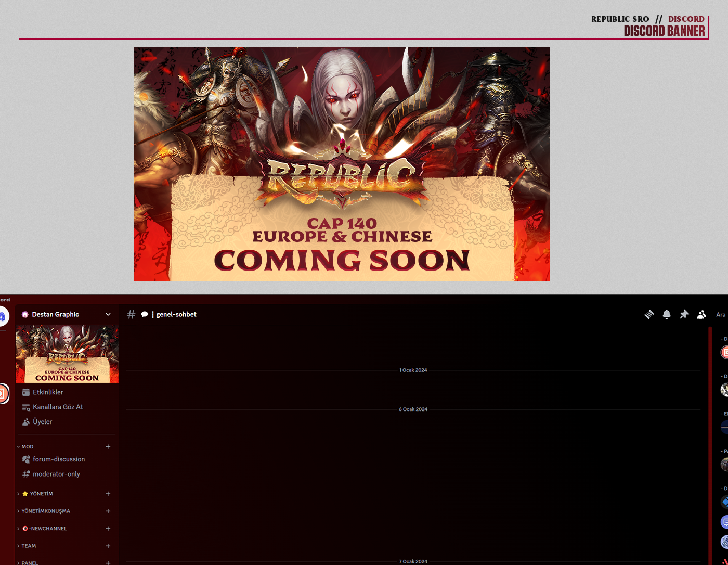Open Etkinlikler events
Screen dimensions: 728x565
(x=48, y=392)
